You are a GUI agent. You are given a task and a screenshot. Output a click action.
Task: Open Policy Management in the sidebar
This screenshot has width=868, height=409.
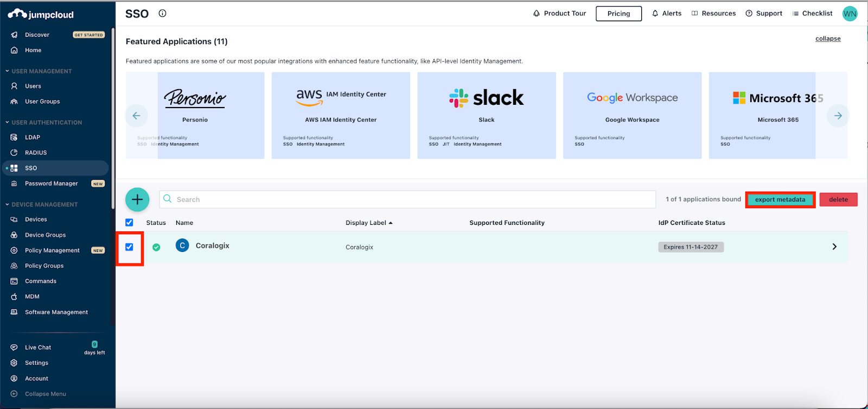click(52, 250)
